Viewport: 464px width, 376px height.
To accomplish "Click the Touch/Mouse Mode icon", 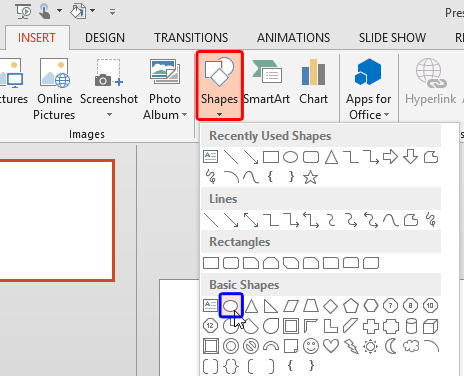I will pos(44,11).
